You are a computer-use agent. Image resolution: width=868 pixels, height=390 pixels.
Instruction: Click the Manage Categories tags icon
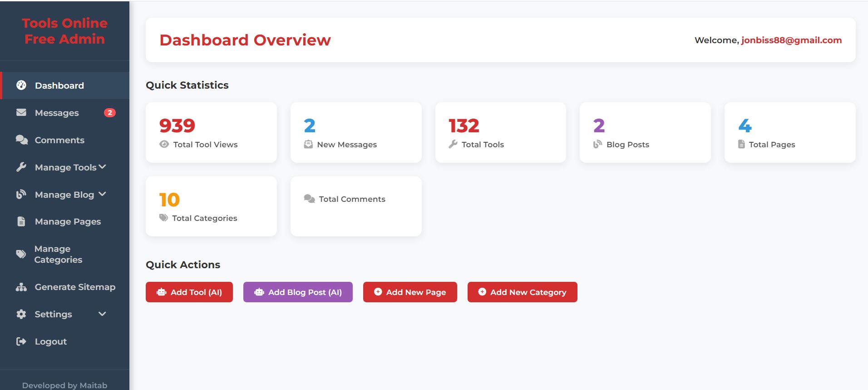(21, 254)
